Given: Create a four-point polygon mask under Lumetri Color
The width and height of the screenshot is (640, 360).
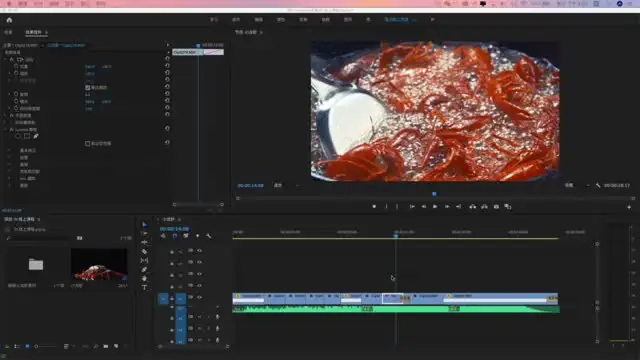Looking at the screenshot, I should tap(27, 136).
